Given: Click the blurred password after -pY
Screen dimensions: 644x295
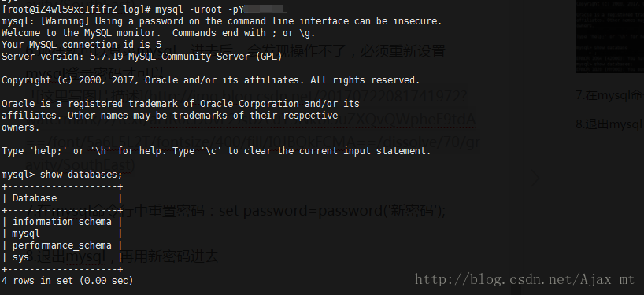Looking at the screenshot, I should coord(265,9).
